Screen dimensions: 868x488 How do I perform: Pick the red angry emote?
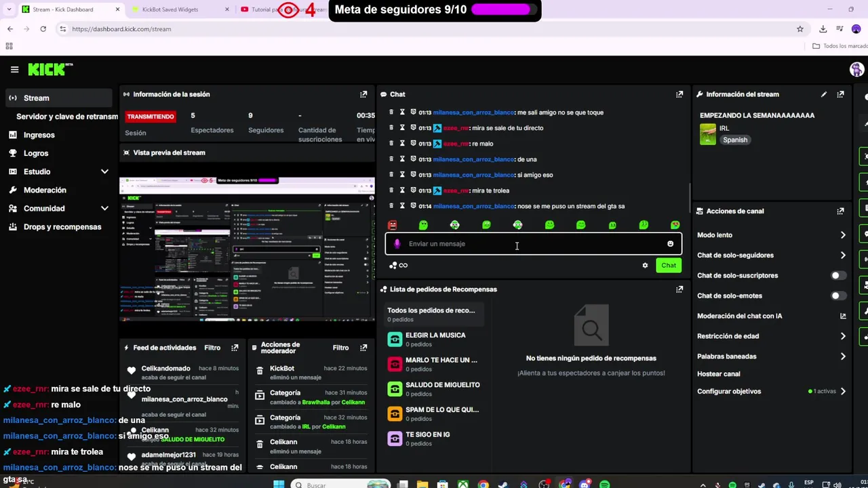[x=392, y=225]
